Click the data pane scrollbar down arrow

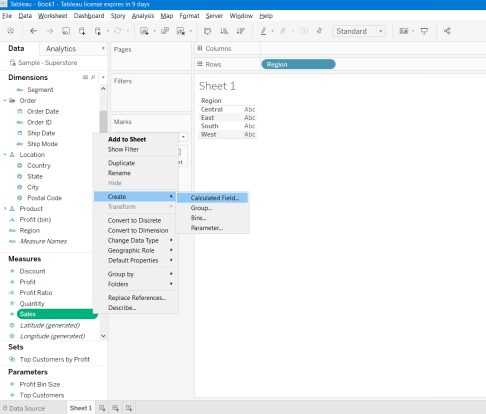103,336
